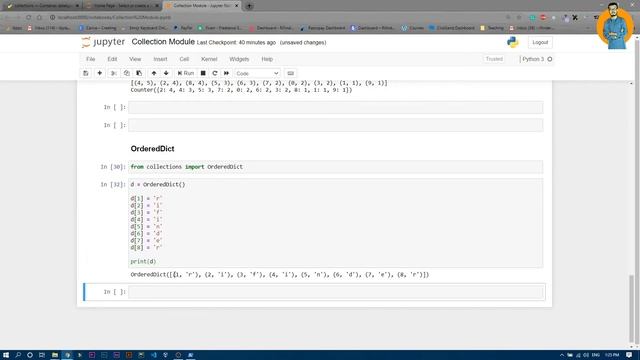Viewport: 640px width, 360px height.
Task: Click the Logout button
Action: click(x=540, y=42)
